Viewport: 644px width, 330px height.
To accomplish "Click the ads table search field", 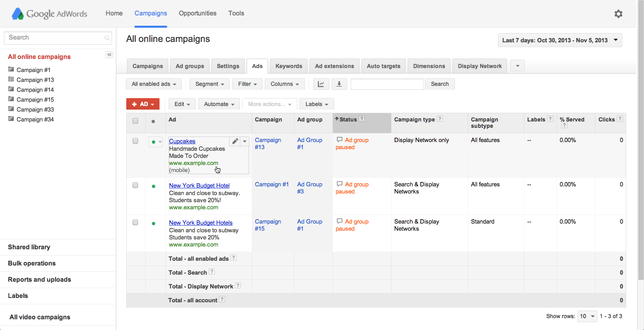I will coord(387,84).
